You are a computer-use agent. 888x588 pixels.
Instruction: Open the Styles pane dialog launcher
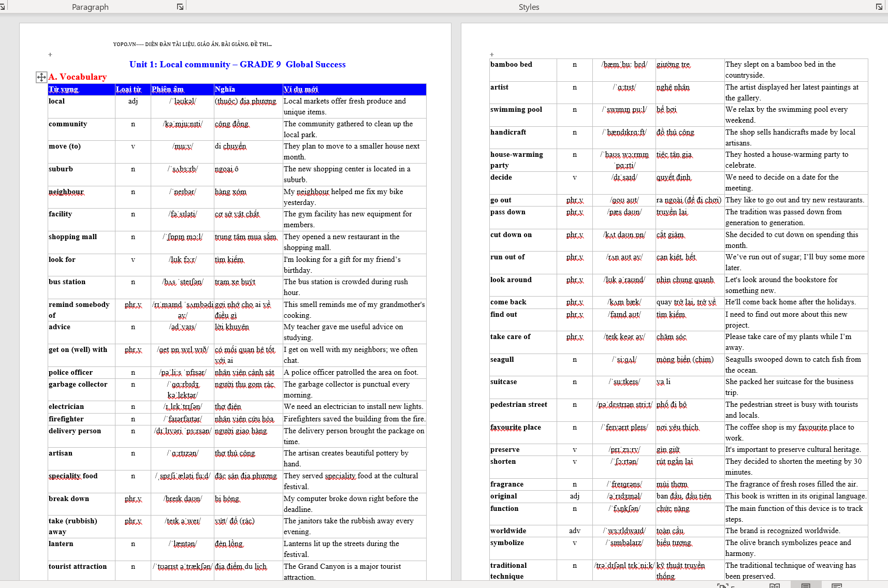879,7
